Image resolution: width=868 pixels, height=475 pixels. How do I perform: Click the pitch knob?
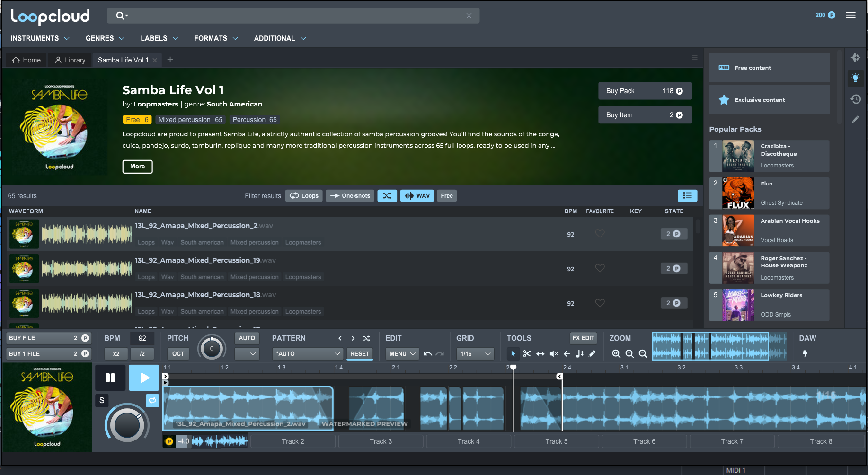click(212, 349)
